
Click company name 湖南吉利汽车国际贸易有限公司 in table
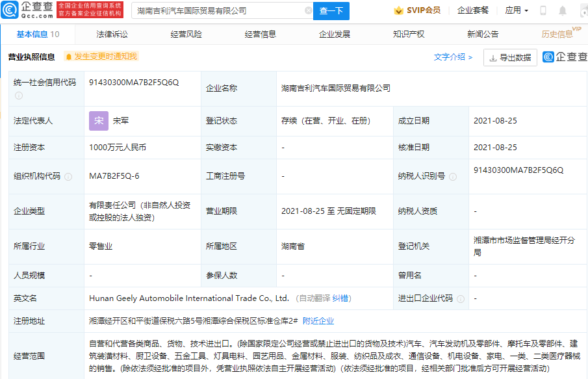(x=336, y=88)
